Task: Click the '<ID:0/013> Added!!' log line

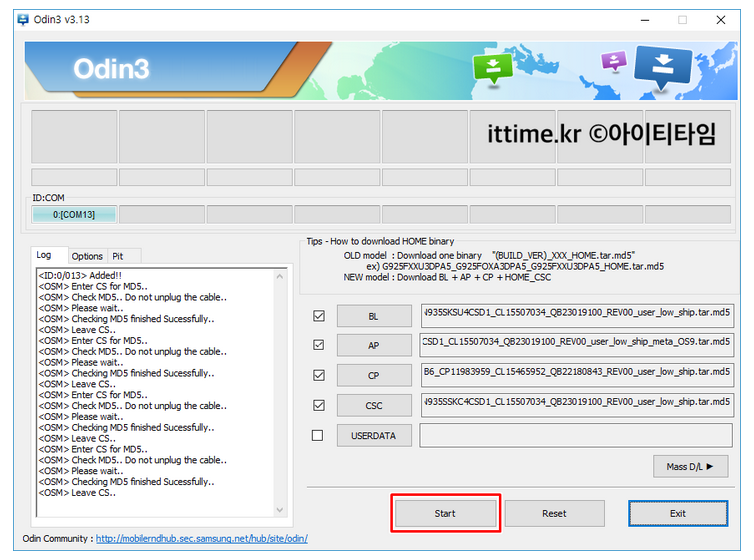Action: (80, 275)
